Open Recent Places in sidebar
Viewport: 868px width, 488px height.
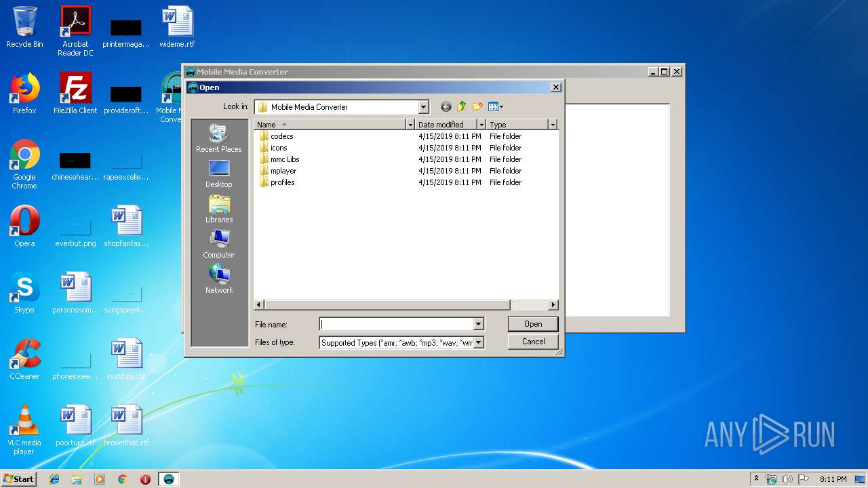point(218,138)
